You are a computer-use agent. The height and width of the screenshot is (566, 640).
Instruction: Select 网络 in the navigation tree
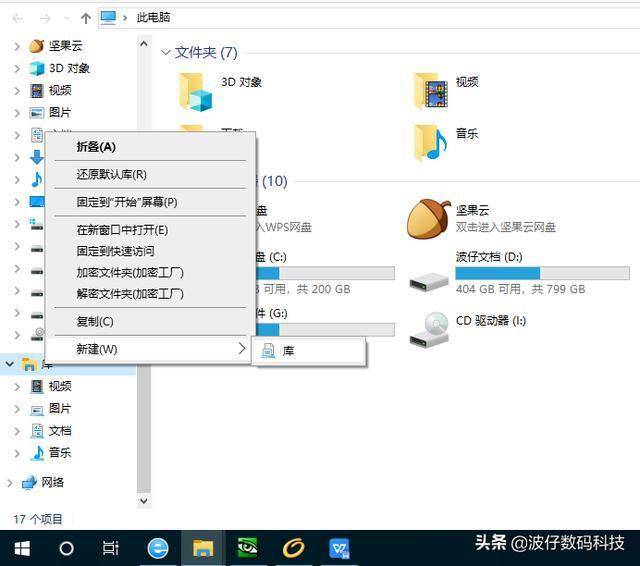coord(53,482)
